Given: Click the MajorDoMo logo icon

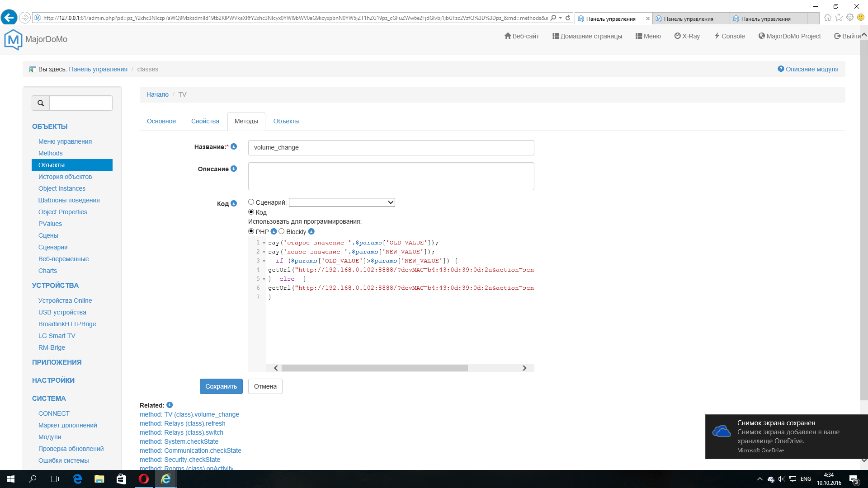Looking at the screenshot, I should (x=13, y=39).
